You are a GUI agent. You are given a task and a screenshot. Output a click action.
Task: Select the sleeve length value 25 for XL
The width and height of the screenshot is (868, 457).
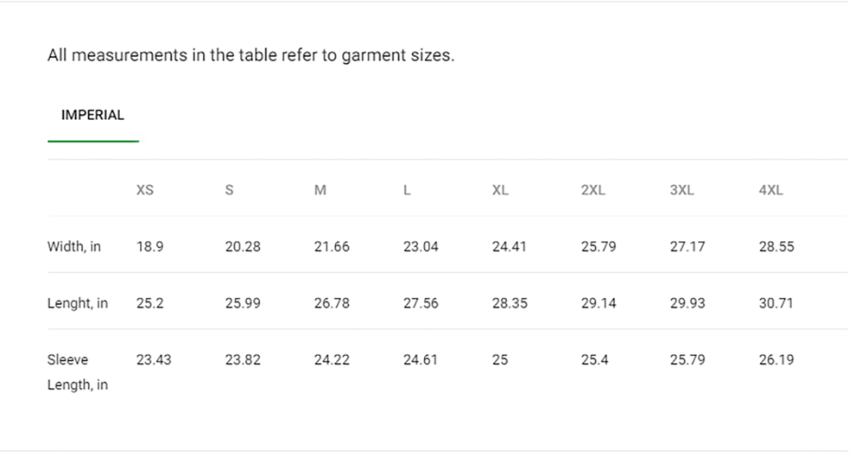[500, 359]
